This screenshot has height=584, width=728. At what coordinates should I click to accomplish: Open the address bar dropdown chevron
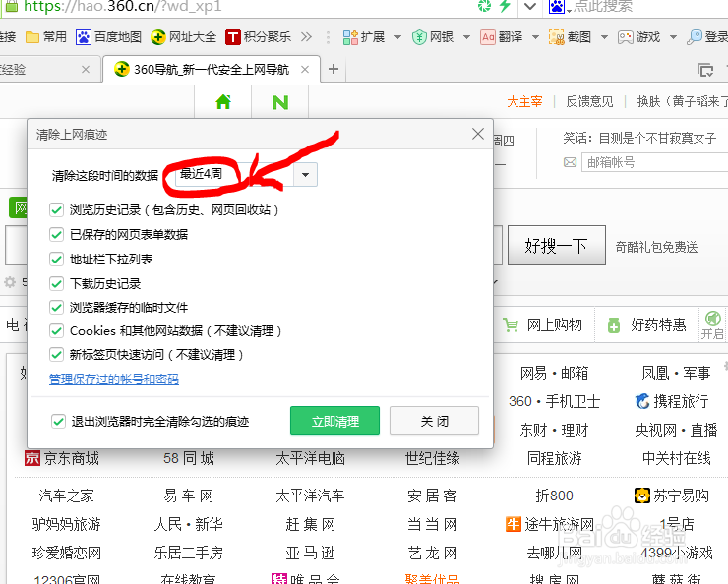pyautogui.click(x=530, y=7)
